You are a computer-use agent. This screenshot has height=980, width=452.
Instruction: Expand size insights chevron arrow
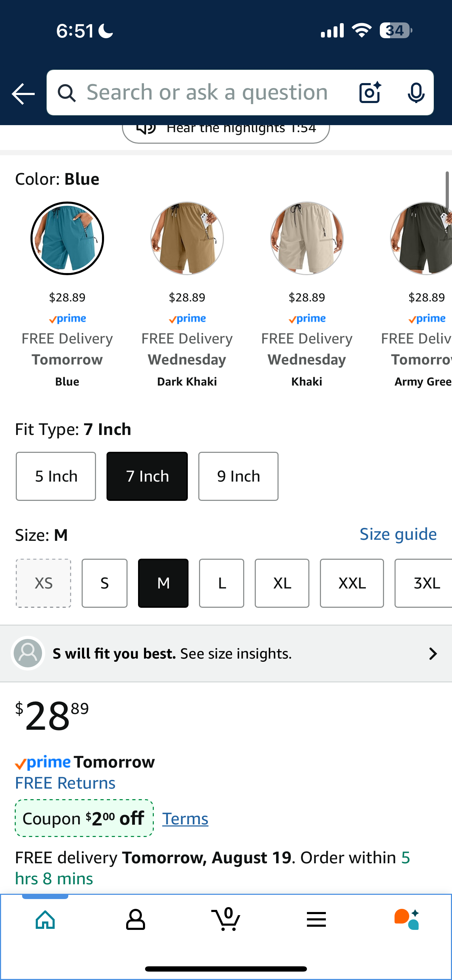pyautogui.click(x=433, y=654)
